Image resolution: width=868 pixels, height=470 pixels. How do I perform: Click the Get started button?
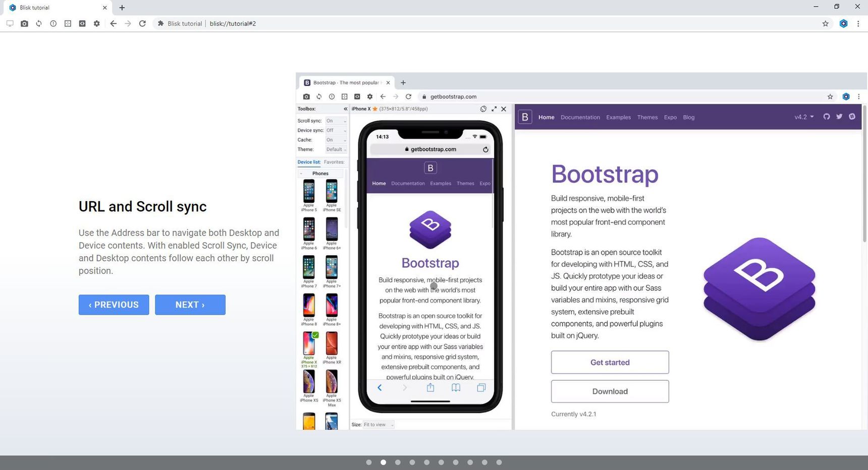click(x=610, y=362)
